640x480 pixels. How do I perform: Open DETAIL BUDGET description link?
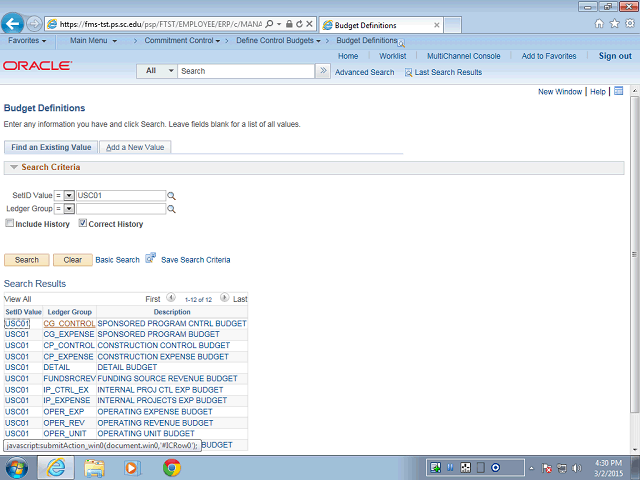(x=127, y=367)
